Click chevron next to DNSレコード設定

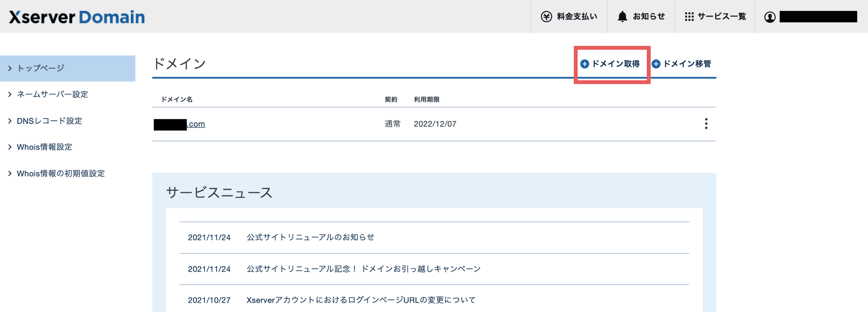click(10, 121)
